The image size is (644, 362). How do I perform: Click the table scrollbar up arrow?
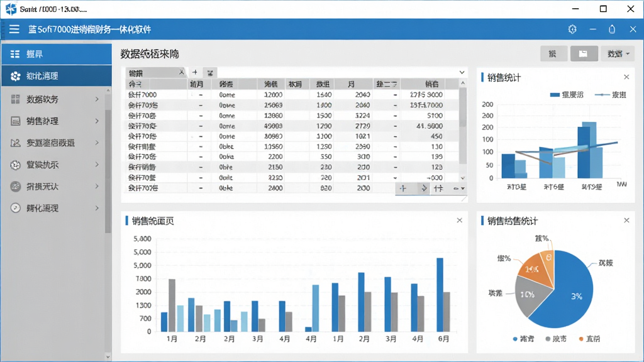[x=463, y=84]
